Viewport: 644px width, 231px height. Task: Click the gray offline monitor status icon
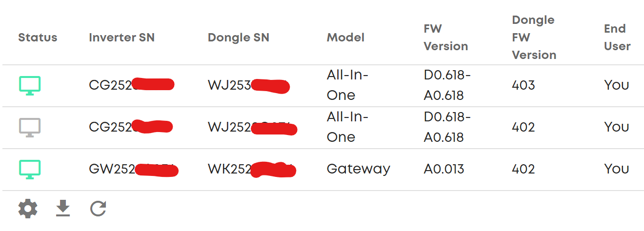point(30,127)
